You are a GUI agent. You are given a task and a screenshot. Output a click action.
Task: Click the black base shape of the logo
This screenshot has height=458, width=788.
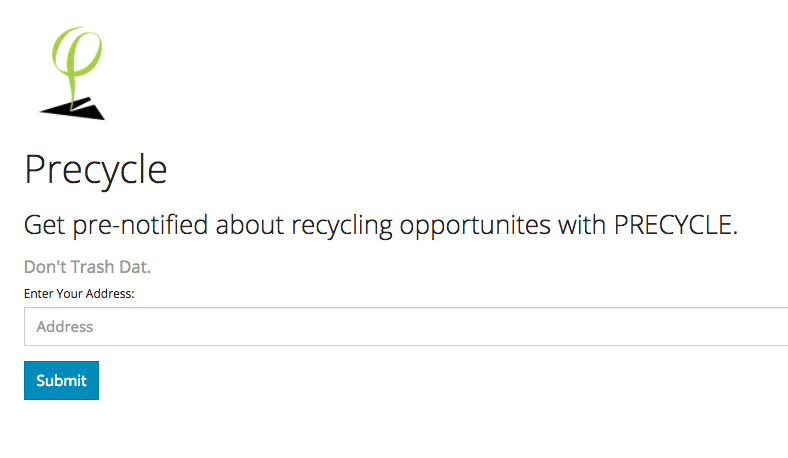tap(72, 109)
